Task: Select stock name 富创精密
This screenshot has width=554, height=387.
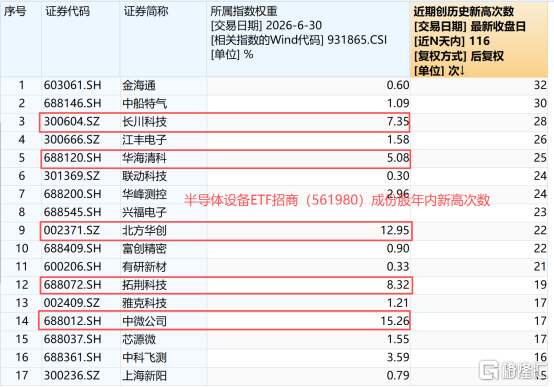Action: point(145,249)
